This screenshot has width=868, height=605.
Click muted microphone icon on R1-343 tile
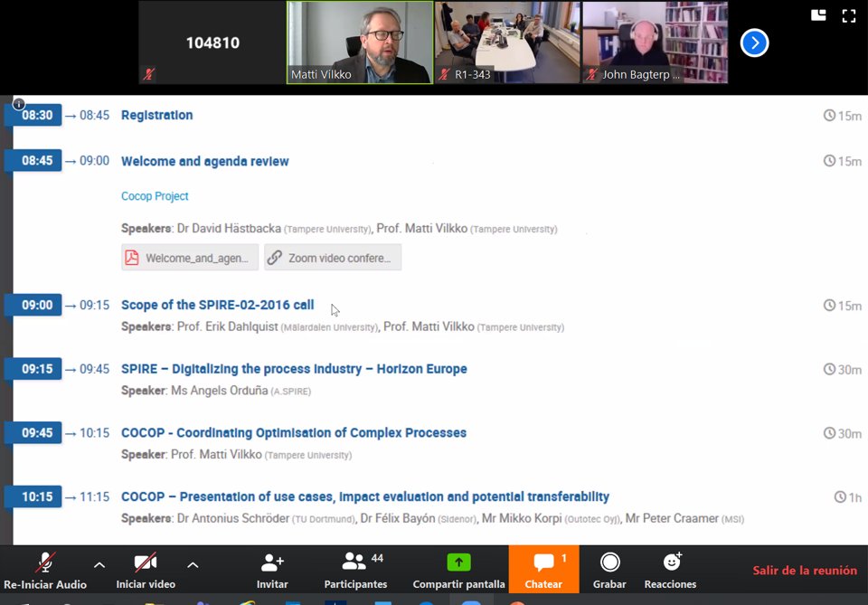click(444, 74)
